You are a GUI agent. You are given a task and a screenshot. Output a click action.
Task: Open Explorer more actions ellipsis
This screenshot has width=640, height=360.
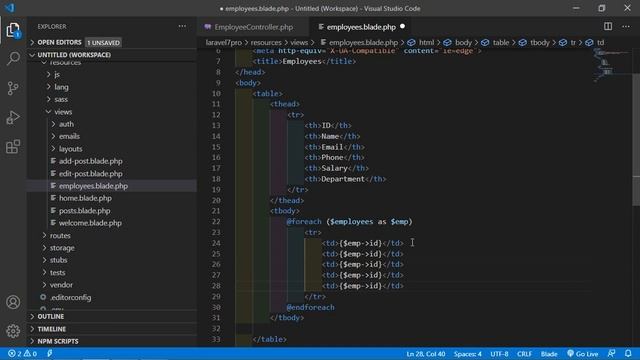pyautogui.click(x=182, y=27)
